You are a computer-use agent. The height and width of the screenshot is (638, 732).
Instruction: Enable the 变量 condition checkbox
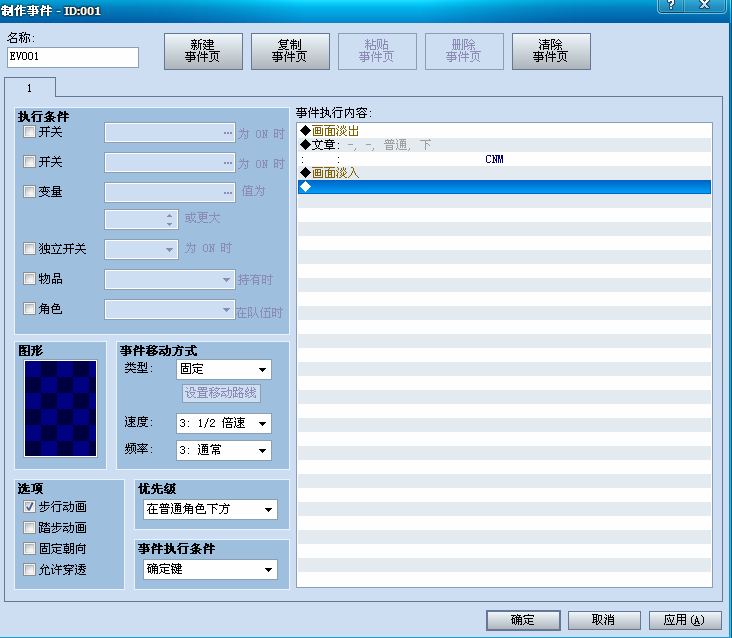pyautogui.click(x=29, y=191)
